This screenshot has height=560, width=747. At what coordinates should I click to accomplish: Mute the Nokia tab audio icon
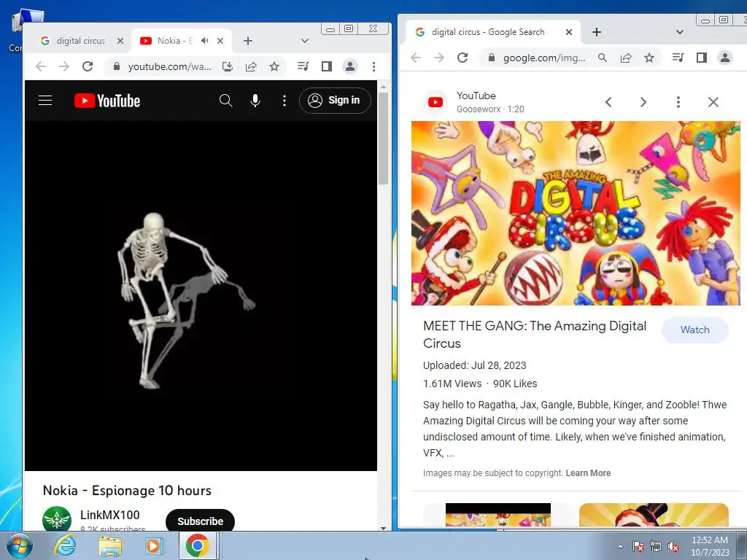pyautogui.click(x=205, y=41)
